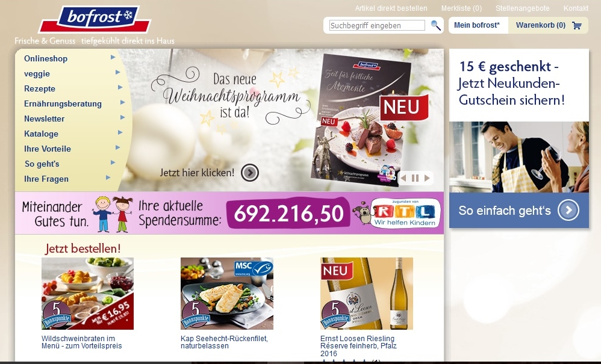This screenshot has height=364, width=601.
Task: Click the bofrost logo
Action: 95,19
